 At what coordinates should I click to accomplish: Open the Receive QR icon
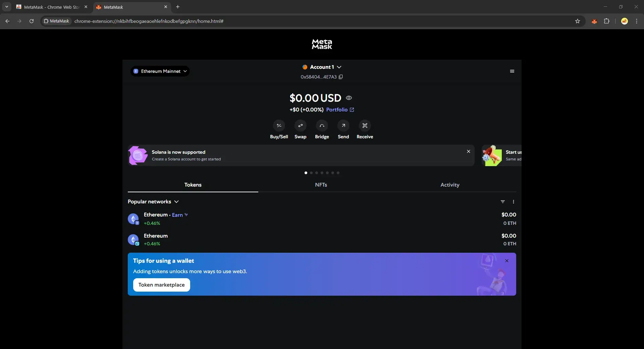365,126
